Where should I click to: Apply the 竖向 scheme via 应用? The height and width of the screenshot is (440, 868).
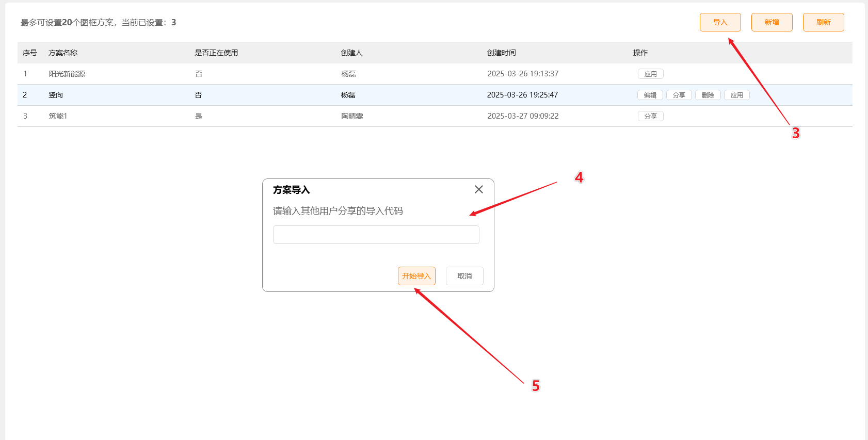tap(736, 95)
